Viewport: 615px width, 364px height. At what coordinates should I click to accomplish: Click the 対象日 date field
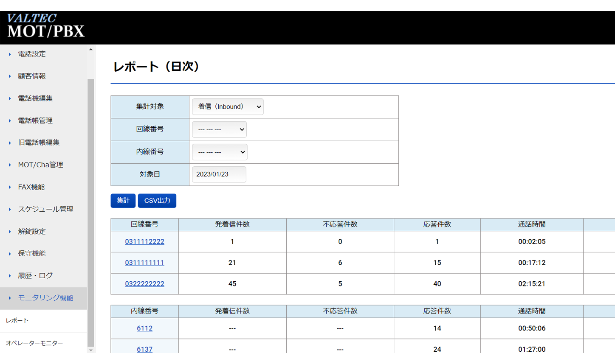click(219, 174)
